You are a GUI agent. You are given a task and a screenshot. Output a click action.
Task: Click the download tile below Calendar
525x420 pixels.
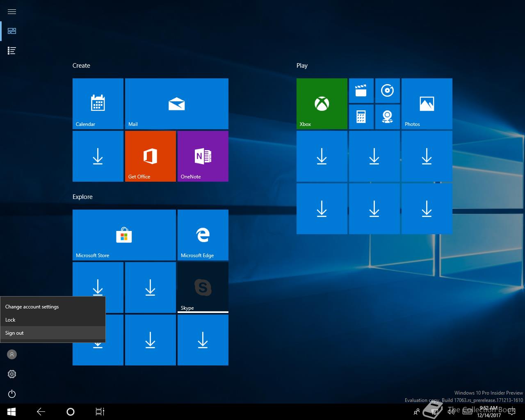[98, 156]
